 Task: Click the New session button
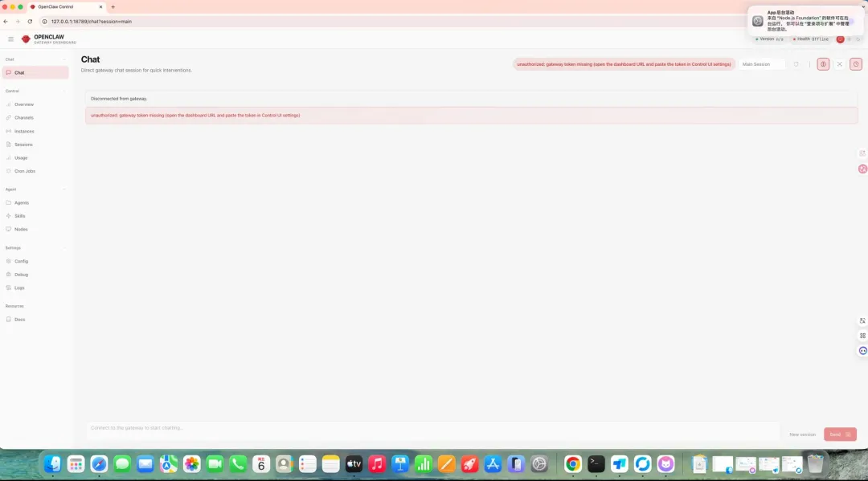click(802, 434)
